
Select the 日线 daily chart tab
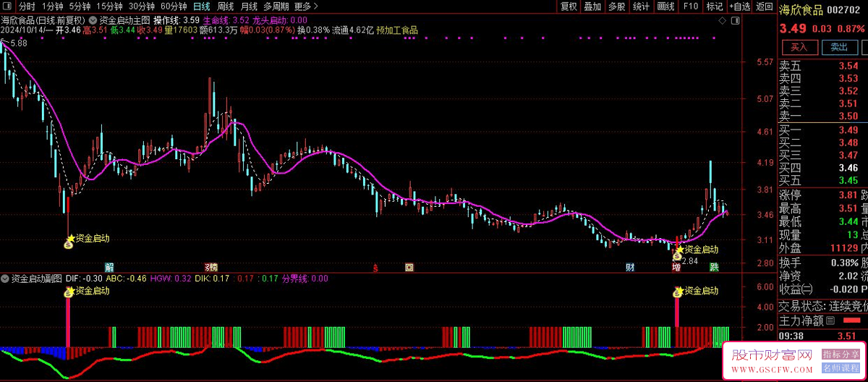[x=202, y=7]
